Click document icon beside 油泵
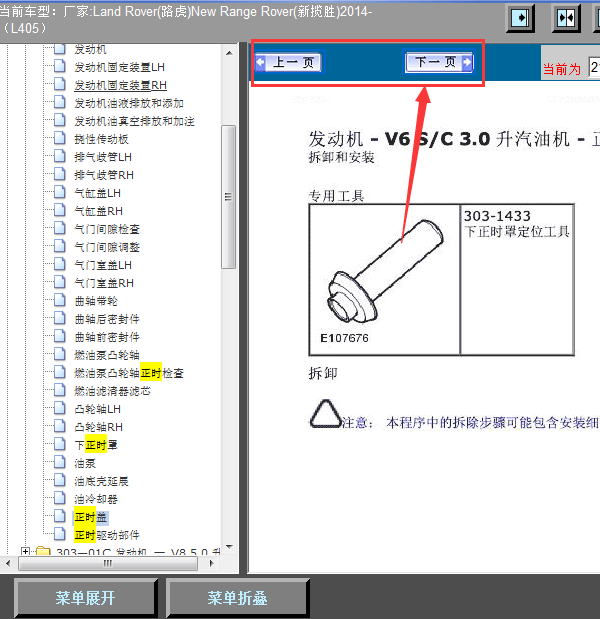 pos(60,462)
